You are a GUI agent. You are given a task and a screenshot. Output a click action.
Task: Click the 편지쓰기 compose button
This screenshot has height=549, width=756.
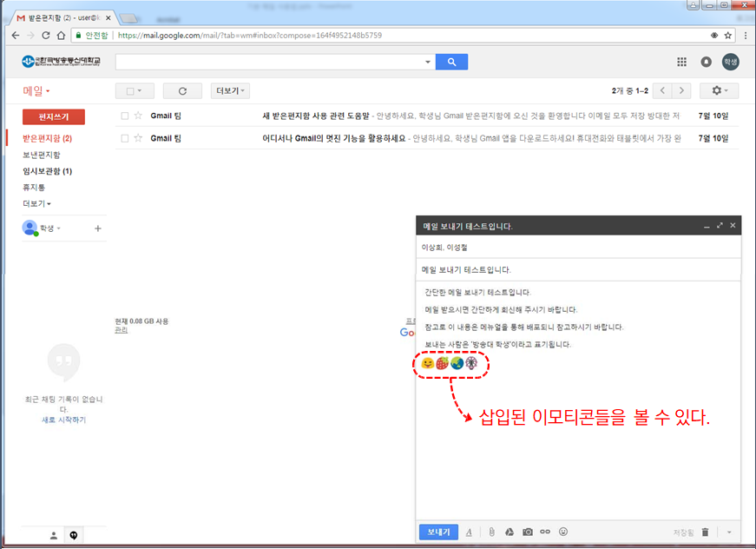[54, 116]
